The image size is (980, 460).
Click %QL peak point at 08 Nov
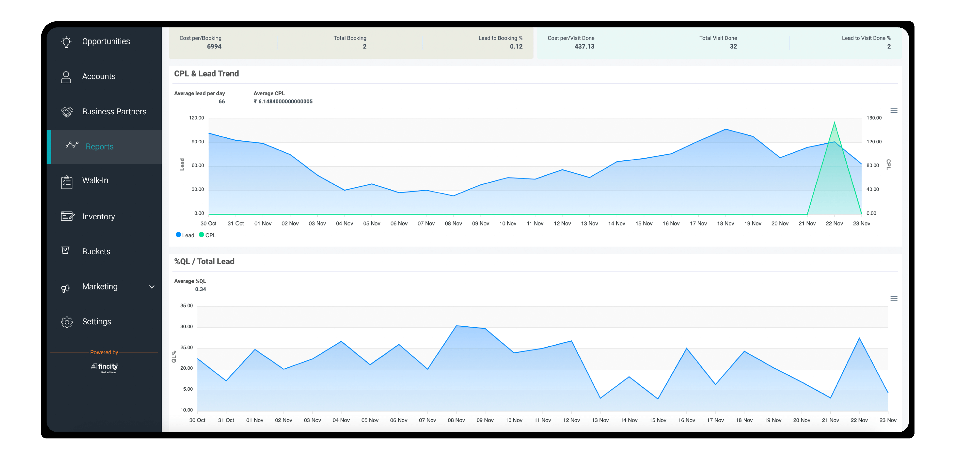pos(456,326)
